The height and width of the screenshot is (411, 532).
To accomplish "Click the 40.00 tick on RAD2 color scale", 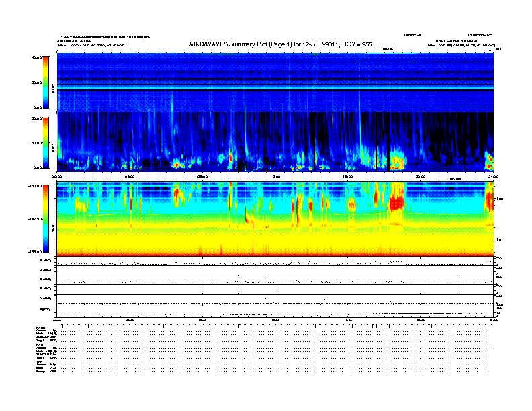I will pos(36,58).
